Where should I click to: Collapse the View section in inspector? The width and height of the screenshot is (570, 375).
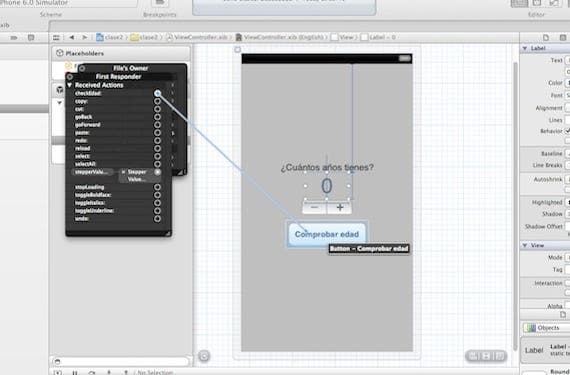pyautogui.click(x=525, y=245)
